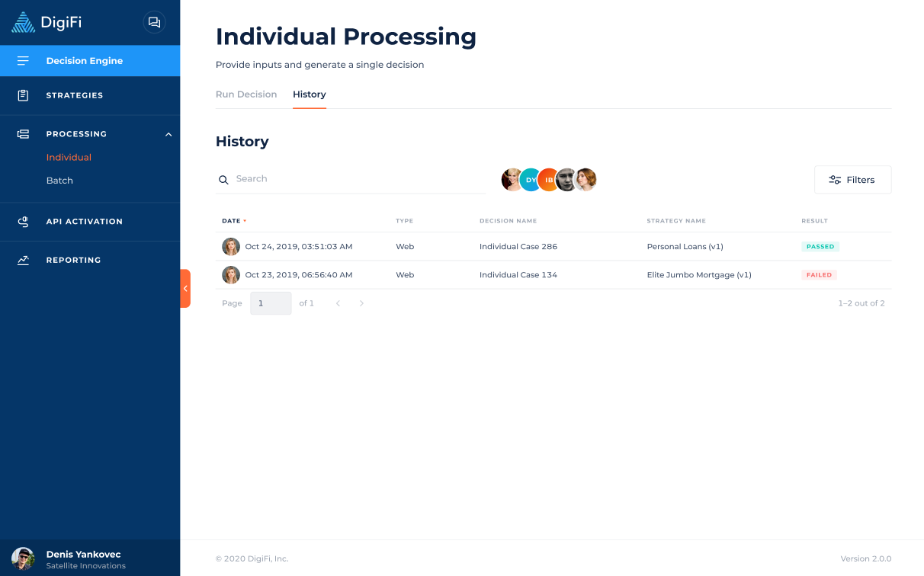
Task: Click the Decision Name column header
Action: click(x=508, y=221)
